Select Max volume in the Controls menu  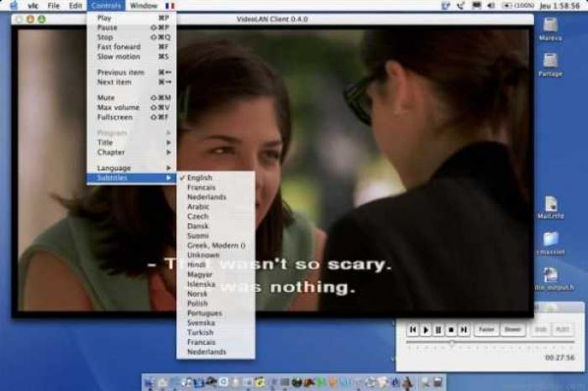132,107
